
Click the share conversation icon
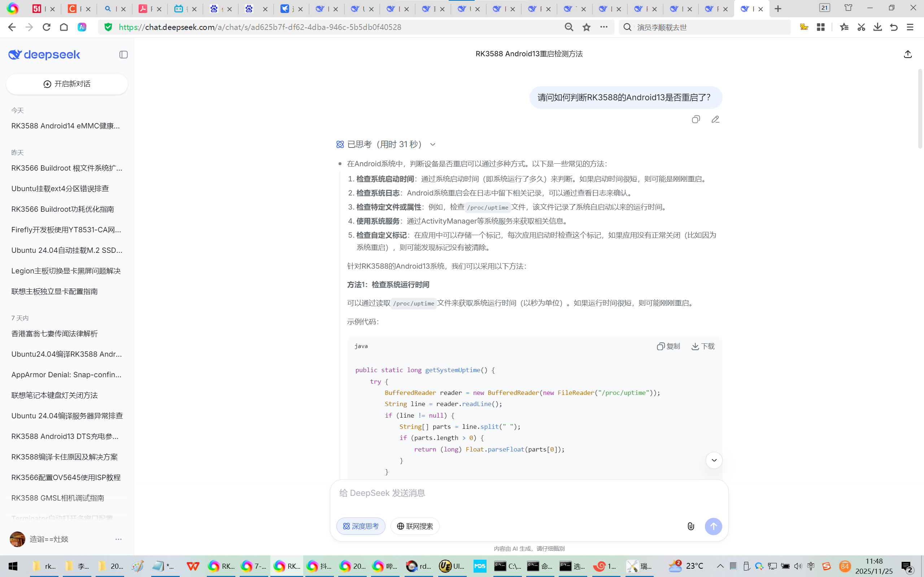pos(908,54)
